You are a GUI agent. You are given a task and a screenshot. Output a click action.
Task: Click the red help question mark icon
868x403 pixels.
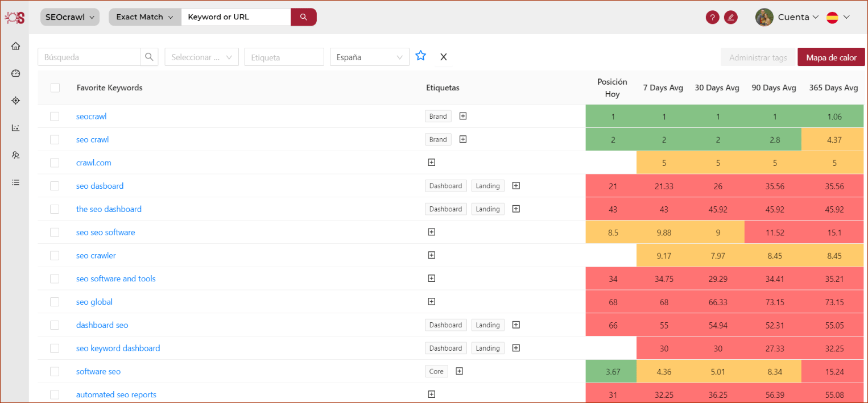coord(712,17)
